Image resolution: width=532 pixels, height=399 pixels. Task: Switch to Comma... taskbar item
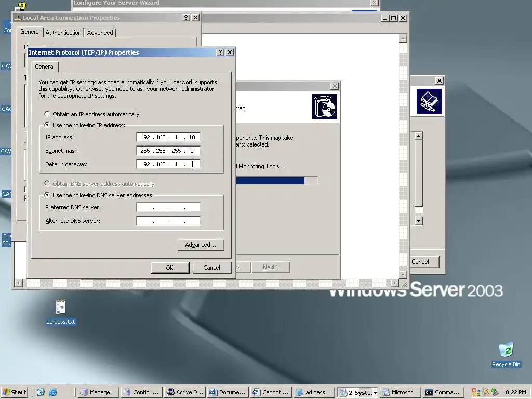tap(444, 392)
